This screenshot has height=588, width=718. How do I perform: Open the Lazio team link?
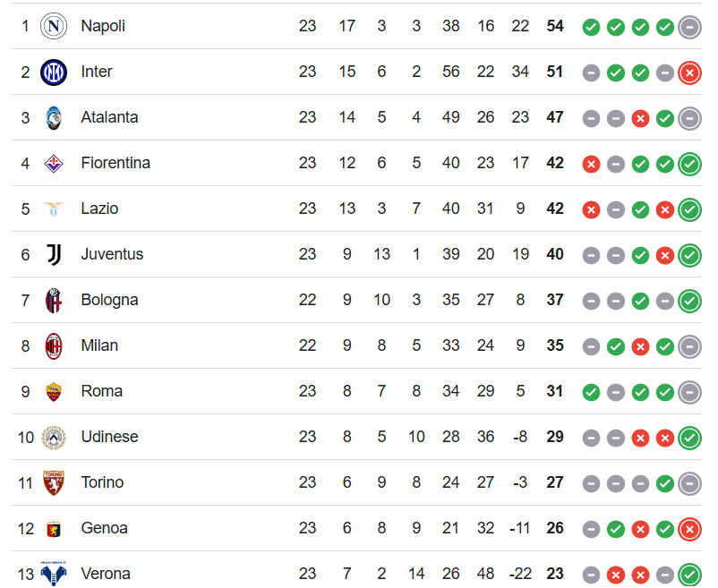pyautogui.click(x=99, y=209)
